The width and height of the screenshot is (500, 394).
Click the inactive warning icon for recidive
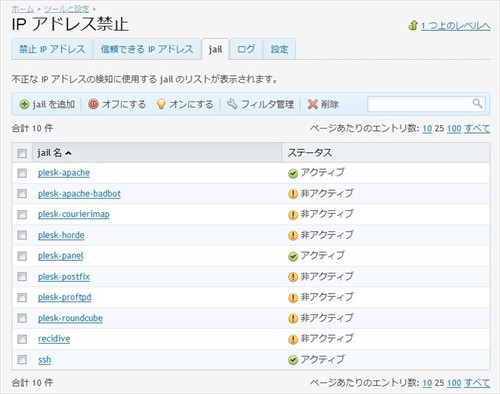pos(293,339)
